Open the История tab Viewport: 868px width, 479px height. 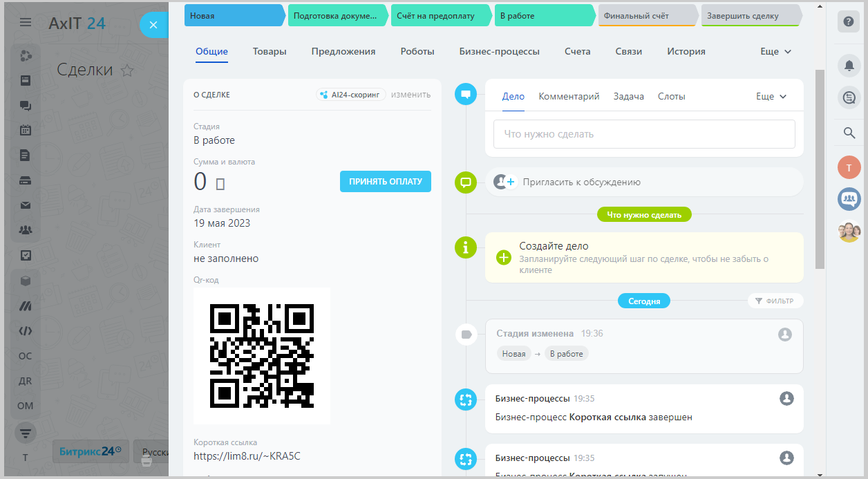(686, 52)
